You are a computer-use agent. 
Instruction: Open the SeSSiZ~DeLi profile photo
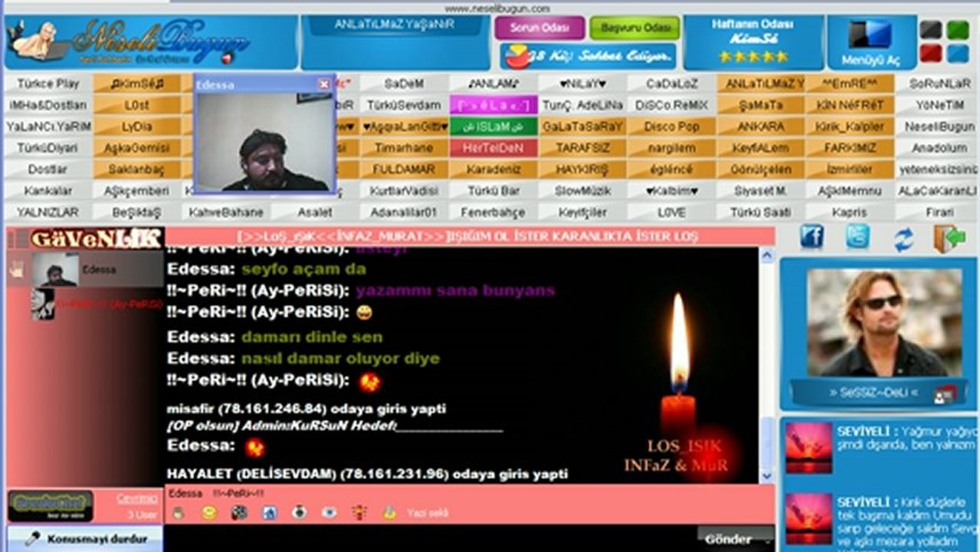coord(884,322)
